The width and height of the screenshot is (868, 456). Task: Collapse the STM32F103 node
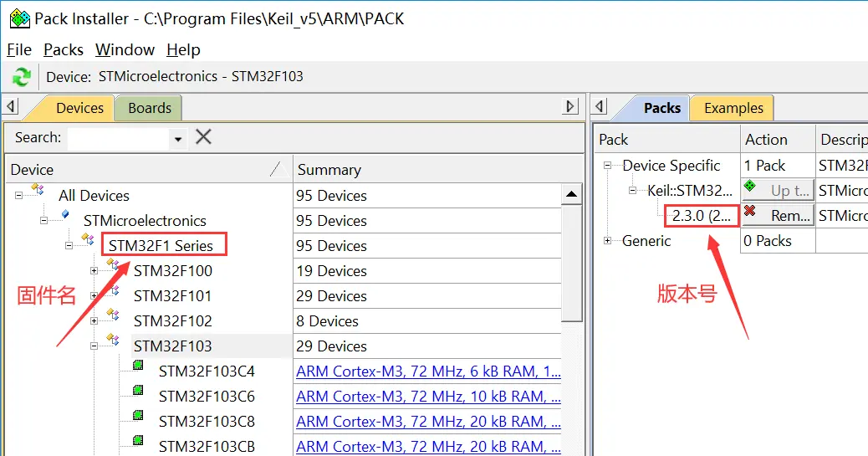click(x=94, y=346)
